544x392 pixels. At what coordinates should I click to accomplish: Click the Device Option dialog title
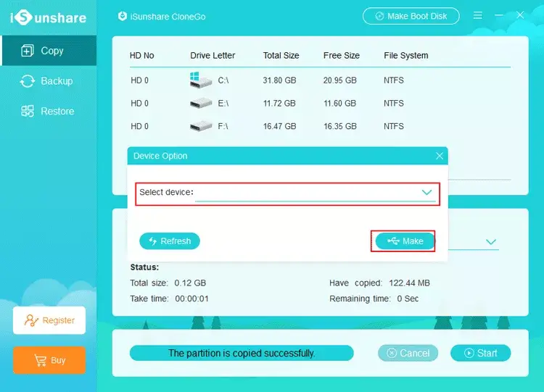(x=160, y=156)
